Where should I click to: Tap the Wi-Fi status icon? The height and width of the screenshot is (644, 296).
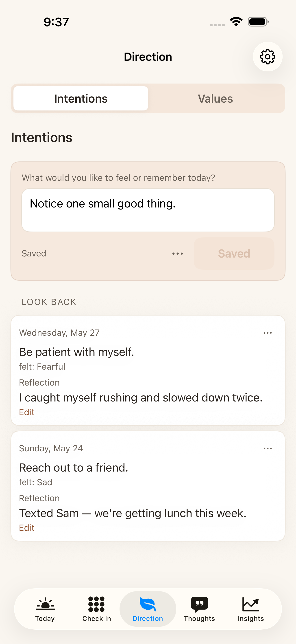pyautogui.click(x=236, y=22)
